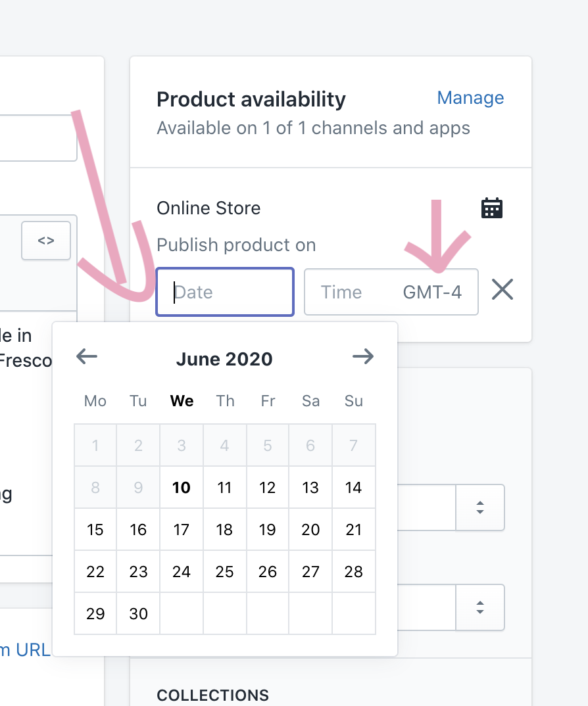Choose June 24 in the date picker
This screenshot has width=588, height=706.
point(182,571)
